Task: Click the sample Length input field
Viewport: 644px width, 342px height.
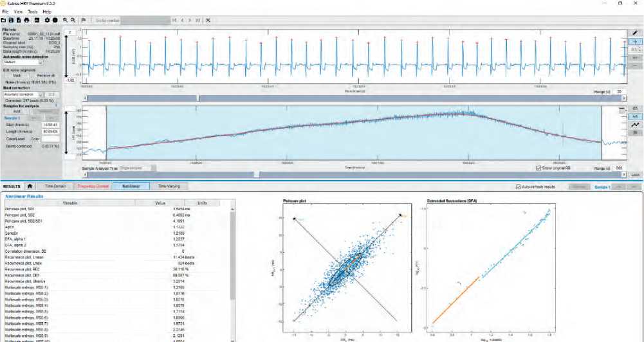Action: (50, 132)
